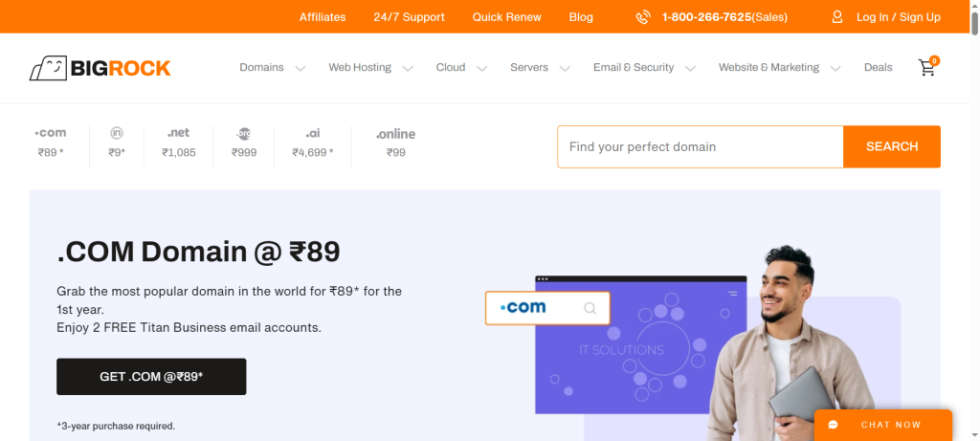
Task: Expand the Domains dropdown menu
Action: [272, 68]
